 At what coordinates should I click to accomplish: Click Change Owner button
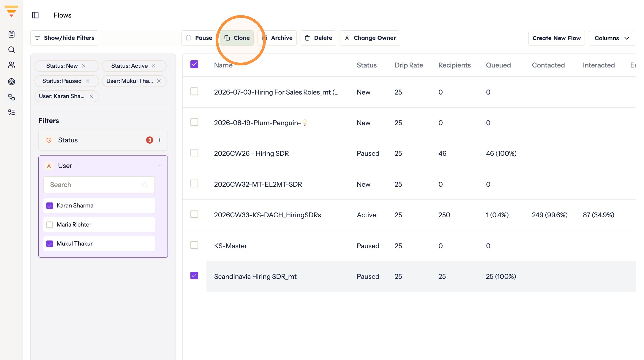point(370,38)
